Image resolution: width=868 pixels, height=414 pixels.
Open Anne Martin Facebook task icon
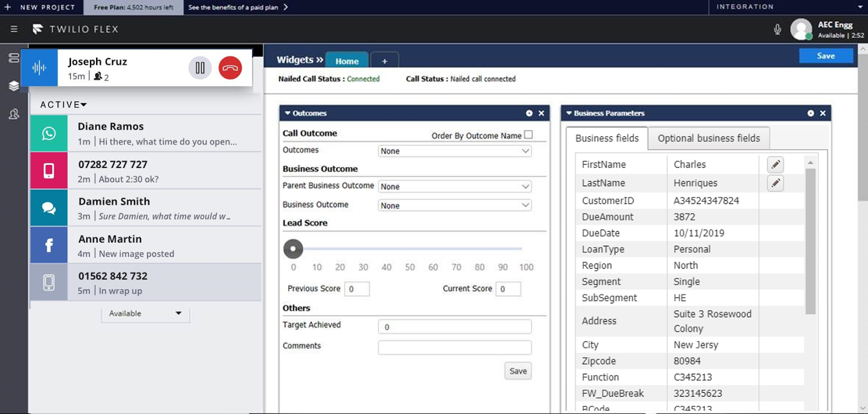point(49,245)
